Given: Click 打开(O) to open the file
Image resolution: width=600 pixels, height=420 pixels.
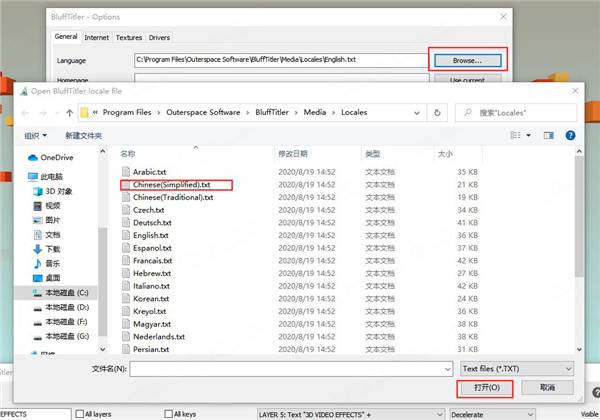Looking at the screenshot, I should point(486,387).
